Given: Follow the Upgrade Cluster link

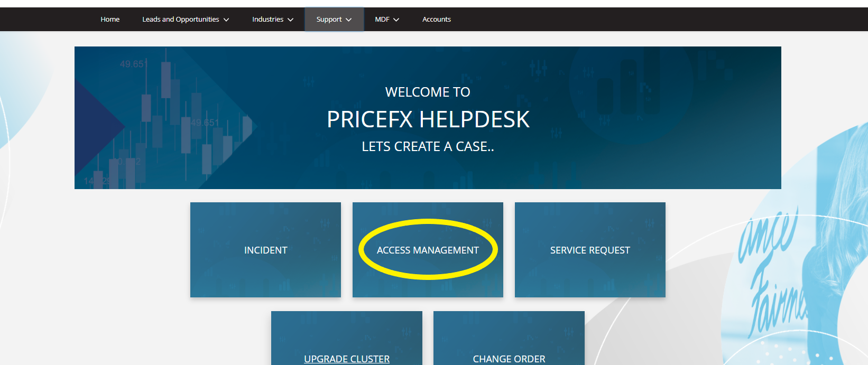Looking at the screenshot, I should point(347,359).
